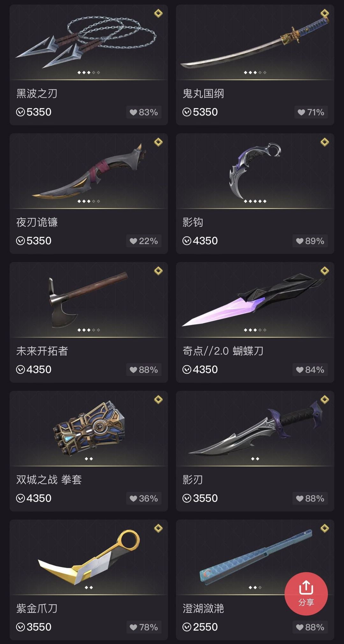Screen dimensions: 344x644
Task: Select the level dots under 鬼丸国纲 katana
Action: tap(255, 73)
